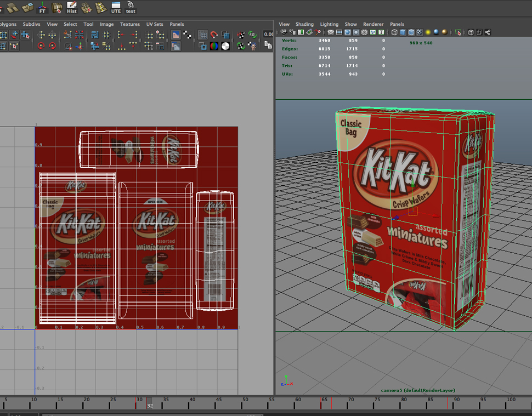Viewport: 532px width, 416px height.
Task: Click the FT shelf button
Action: click(x=42, y=7)
